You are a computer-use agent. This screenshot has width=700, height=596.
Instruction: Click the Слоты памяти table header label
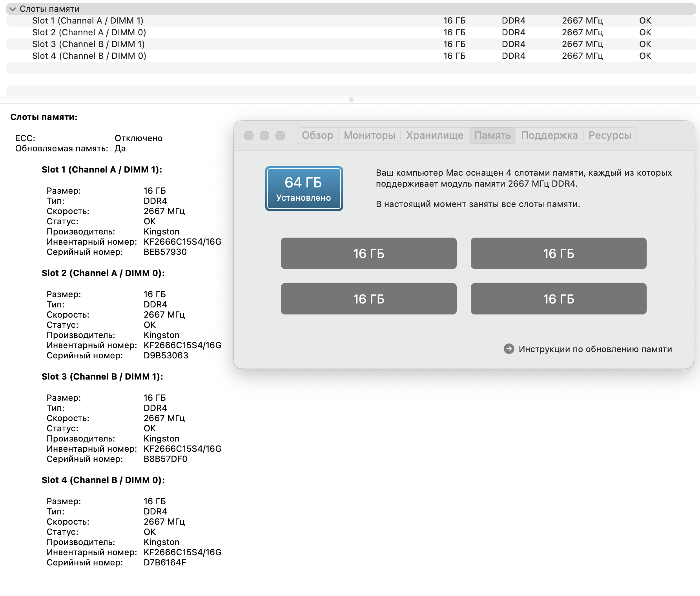[50, 9]
